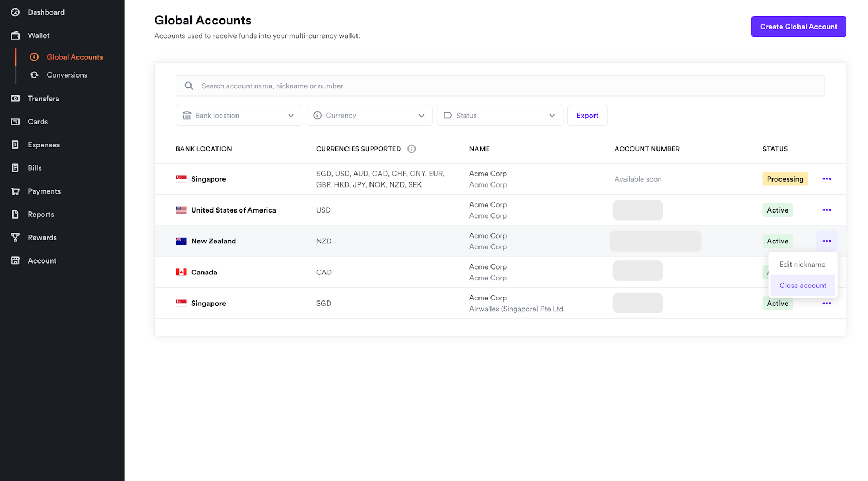This screenshot has height=481, width=868.
Task: Expand the Status filter dropdown
Action: pyautogui.click(x=500, y=116)
